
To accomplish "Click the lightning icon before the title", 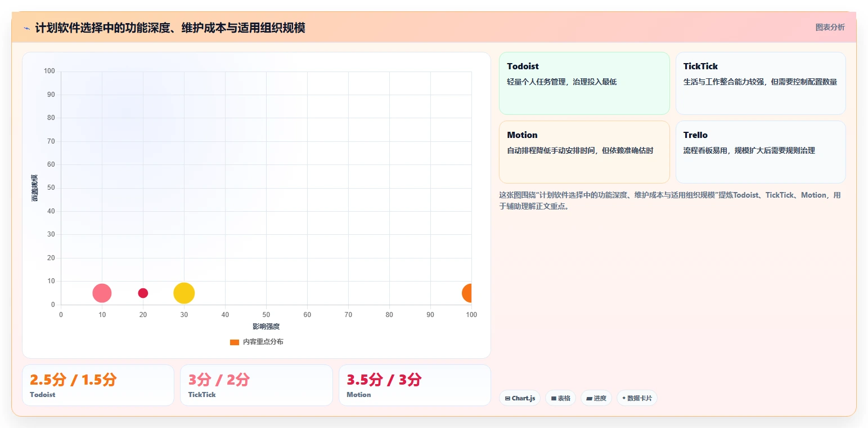I will (26, 28).
